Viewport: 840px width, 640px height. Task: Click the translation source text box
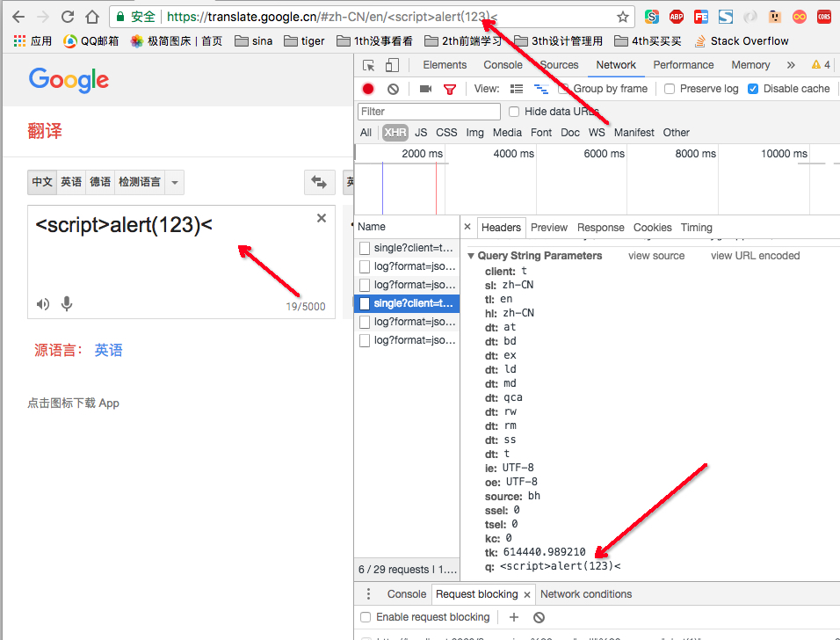(x=181, y=262)
